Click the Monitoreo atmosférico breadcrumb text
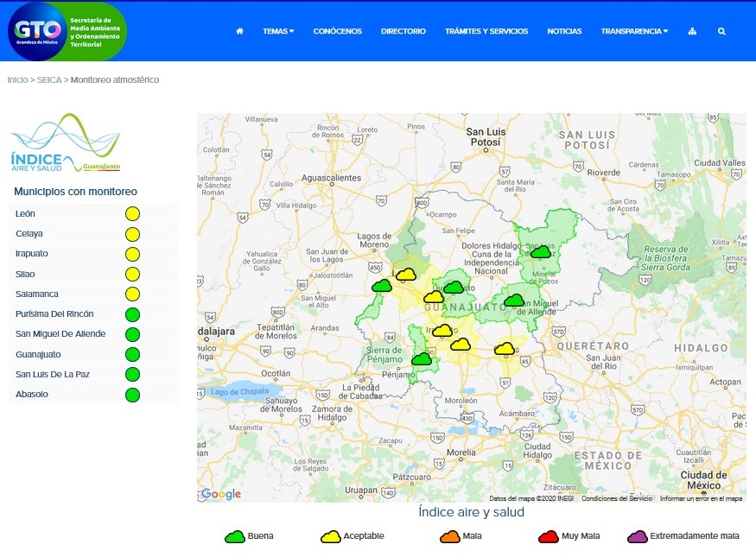The image size is (756, 557). pos(115,80)
